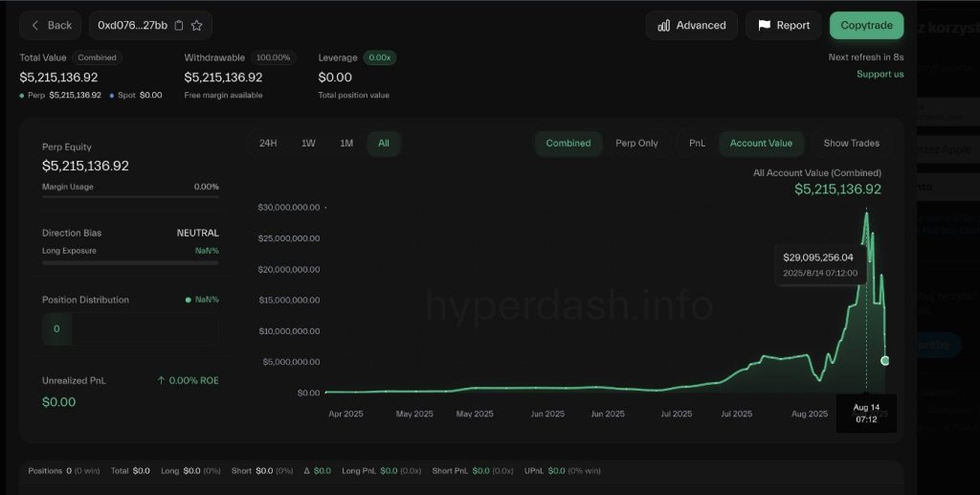This screenshot has width=980, height=495.
Task: Copy the wallet address via clipboard icon
Action: pos(179,26)
